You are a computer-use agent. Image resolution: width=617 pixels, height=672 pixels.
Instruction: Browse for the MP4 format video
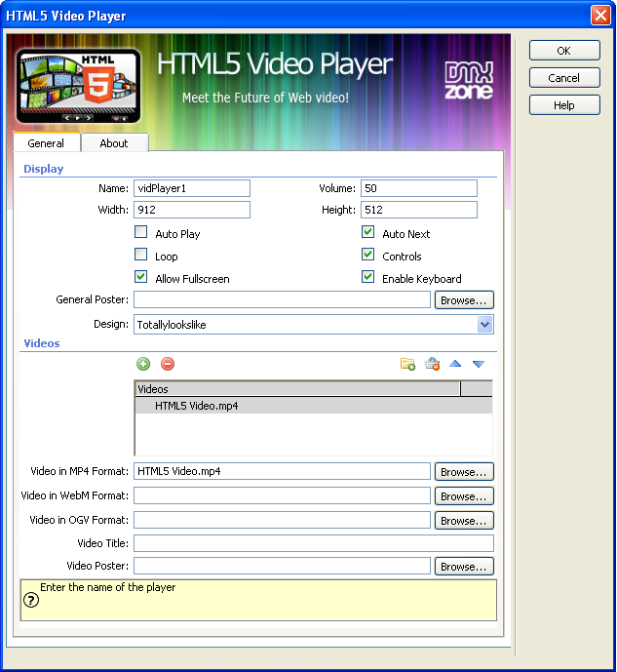[464, 471]
